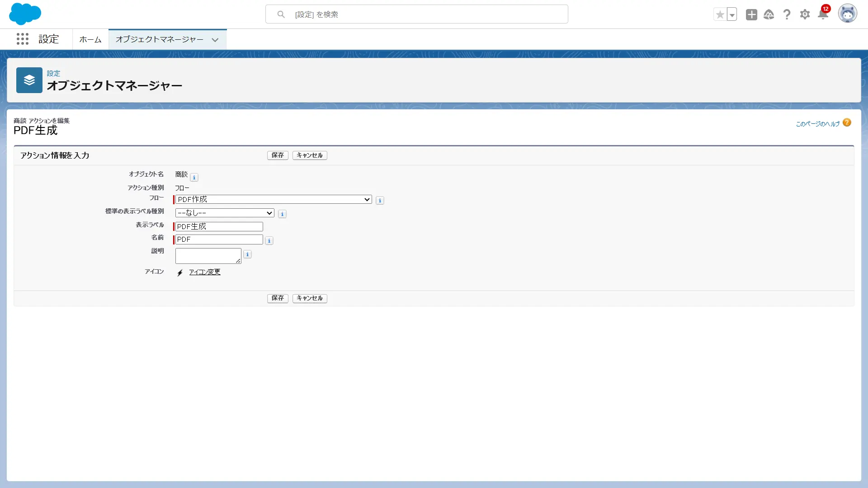Screen dimensions: 868x488
Task: Open the user avatar profile menu
Action: coord(847,14)
